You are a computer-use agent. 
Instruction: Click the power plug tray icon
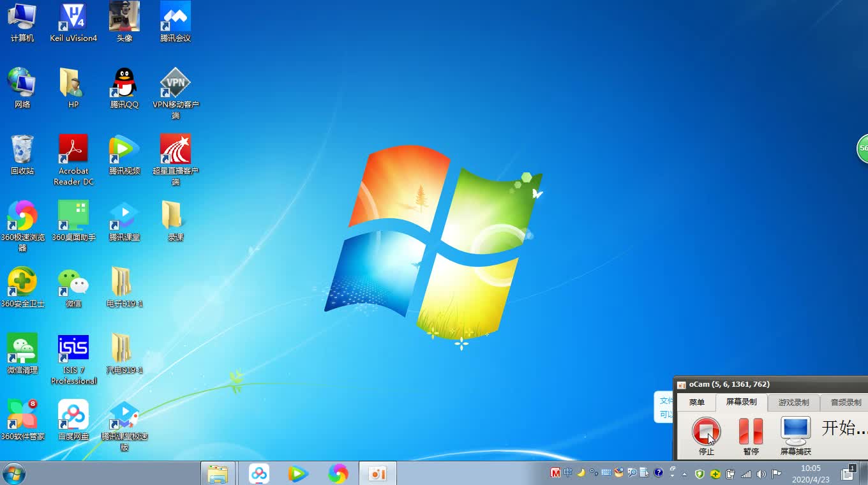[730, 474]
